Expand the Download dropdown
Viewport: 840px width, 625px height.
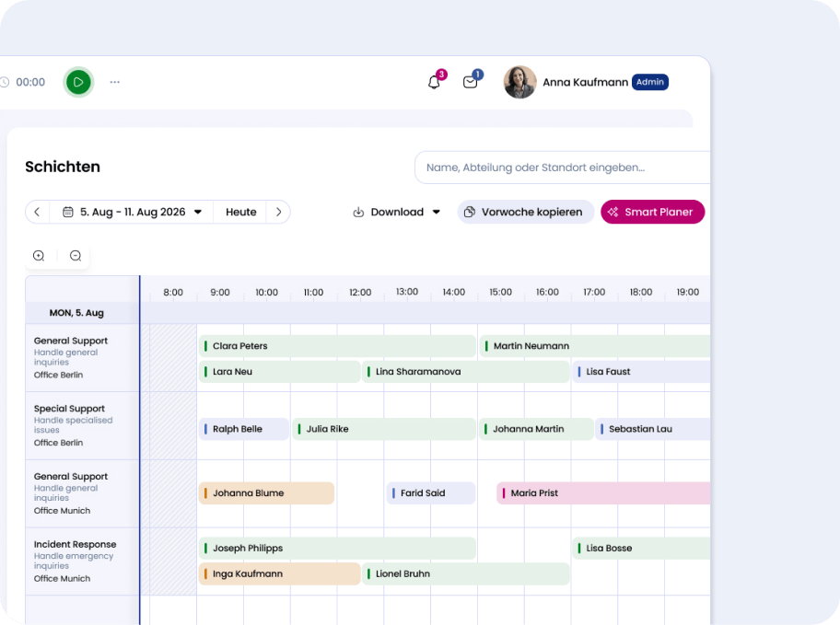(x=397, y=212)
